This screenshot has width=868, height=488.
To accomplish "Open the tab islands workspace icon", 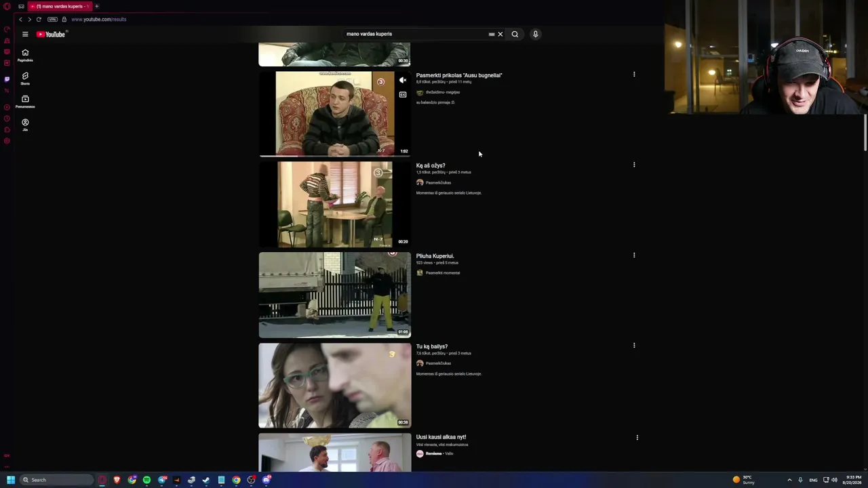I will pyautogui.click(x=21, y=6).
